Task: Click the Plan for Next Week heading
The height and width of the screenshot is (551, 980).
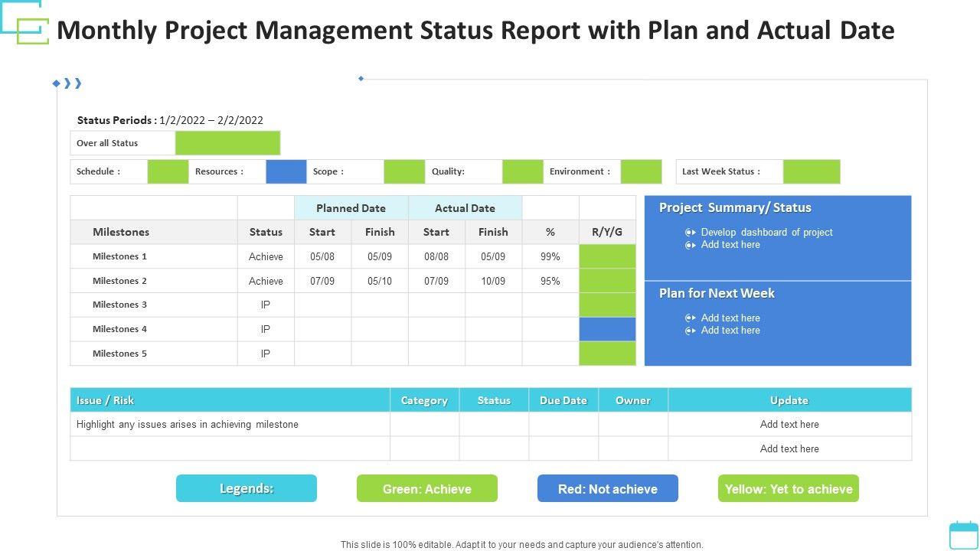Action: [717, 293]
